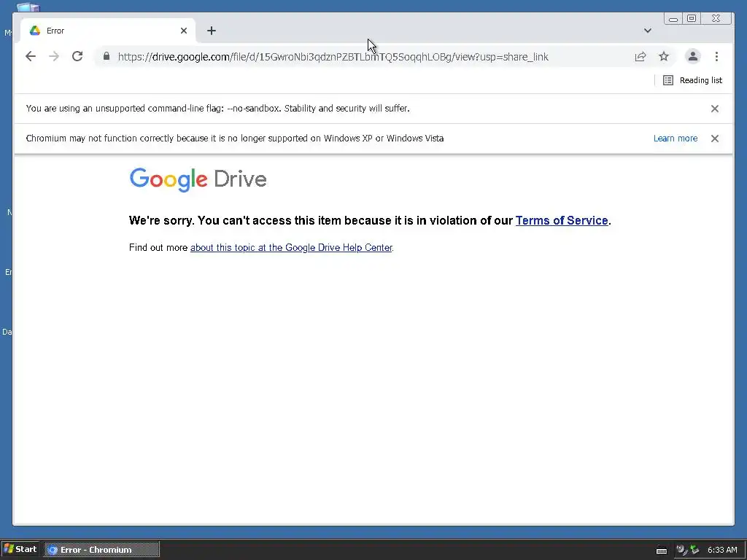
Task: Bookmark this page with the star icon
Action: point(664,57)
